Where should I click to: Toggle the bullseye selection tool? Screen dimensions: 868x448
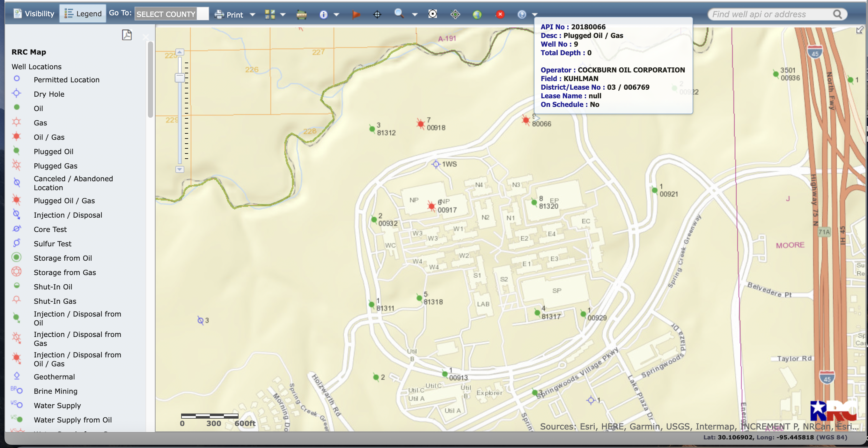432,14
